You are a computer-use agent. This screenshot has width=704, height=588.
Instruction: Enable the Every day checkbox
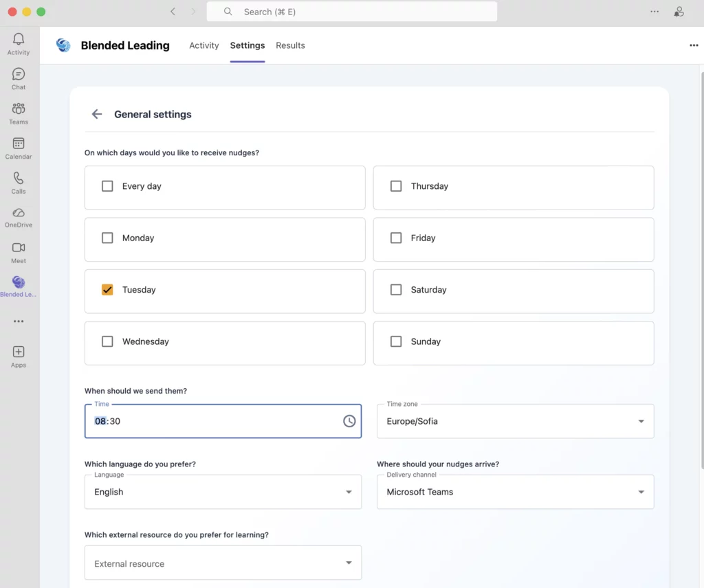(107, 186)
